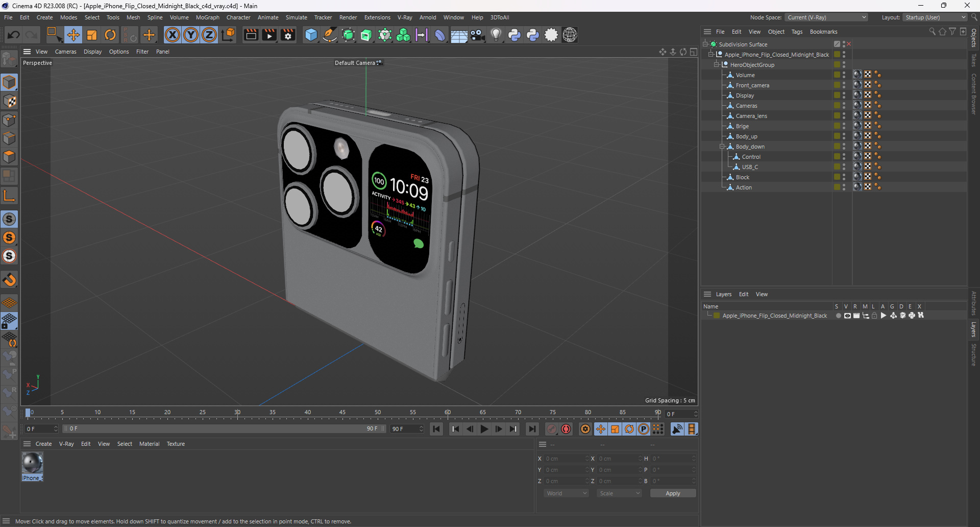Activate Model mode in left sidebar
Image resolution: width=980 pixels, height=527 pixels.
tap(9, 82)
